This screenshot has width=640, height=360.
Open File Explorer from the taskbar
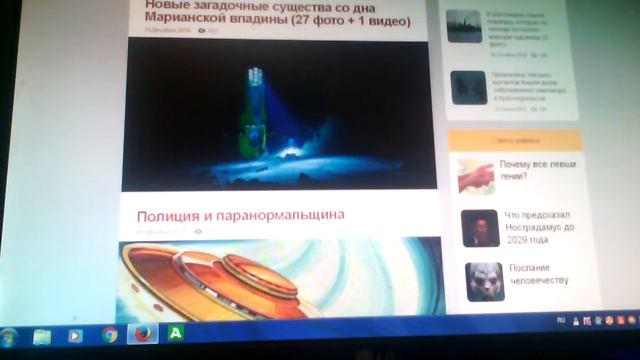pyautogui.click(x=42, y=337)
